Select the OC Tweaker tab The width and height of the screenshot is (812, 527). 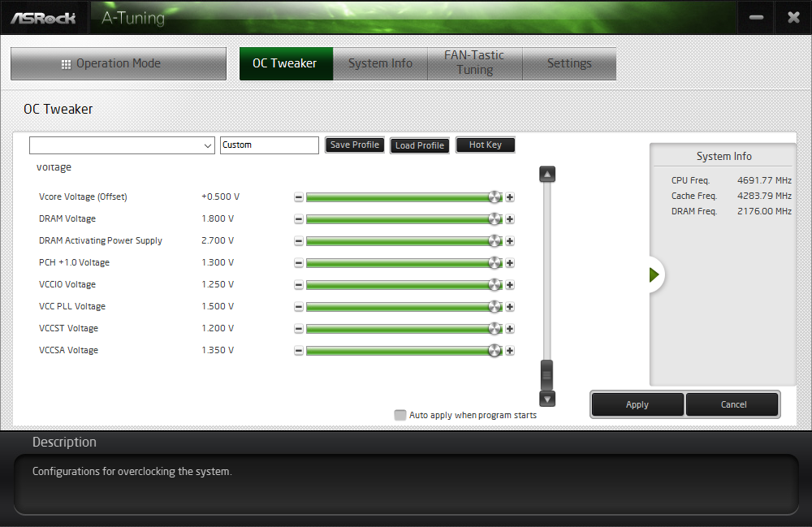click(x=286, y=63)
